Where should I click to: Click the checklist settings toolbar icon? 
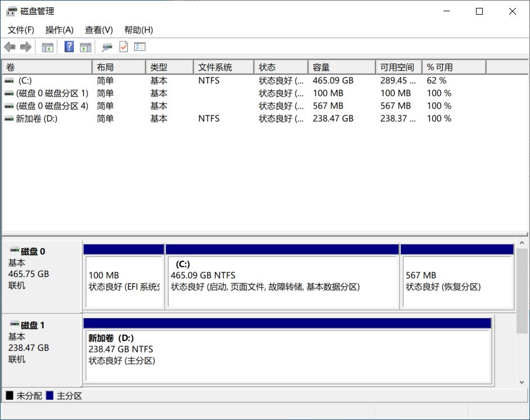tap(140, 47)
